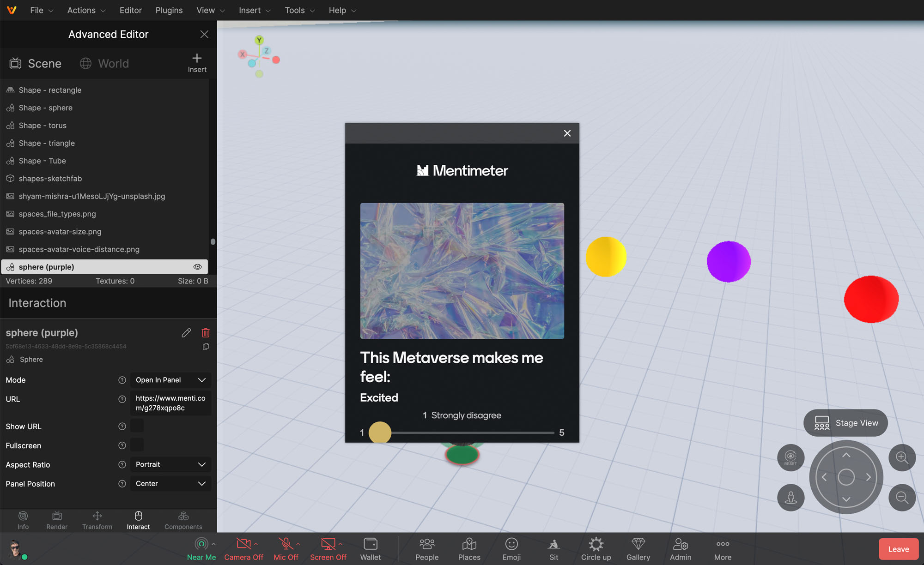This screenshot has width=924, height=565.
Task: Open the Panel Position dropdown (Center)
Action: pos(170,483)
